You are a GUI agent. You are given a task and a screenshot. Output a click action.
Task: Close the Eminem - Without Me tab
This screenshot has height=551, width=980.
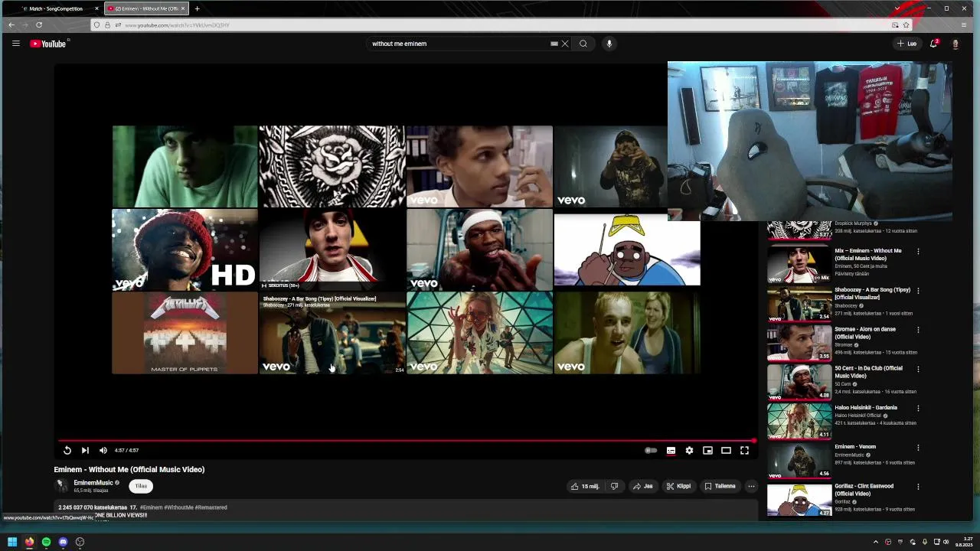click(x=183, y=8)
